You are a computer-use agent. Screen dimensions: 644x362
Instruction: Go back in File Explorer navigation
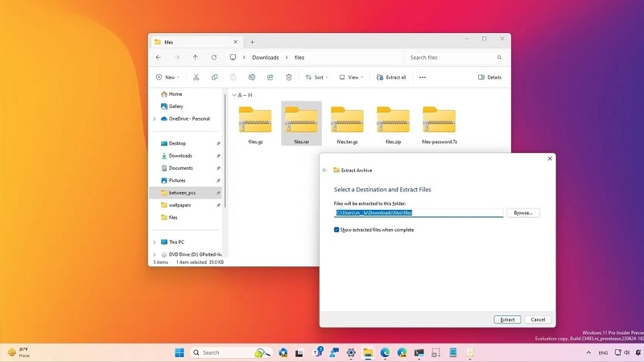(x=159, y=57)
